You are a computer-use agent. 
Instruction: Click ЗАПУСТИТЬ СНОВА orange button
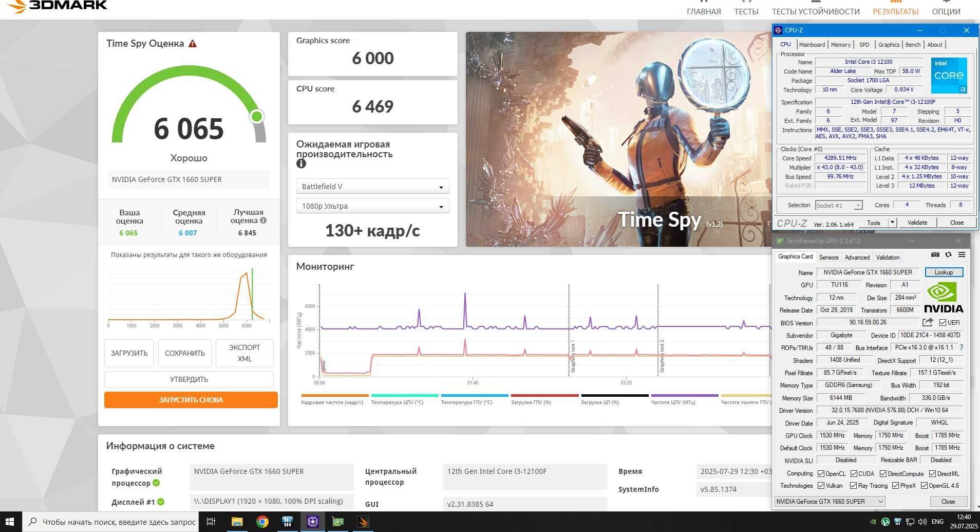tap(191, 400)
